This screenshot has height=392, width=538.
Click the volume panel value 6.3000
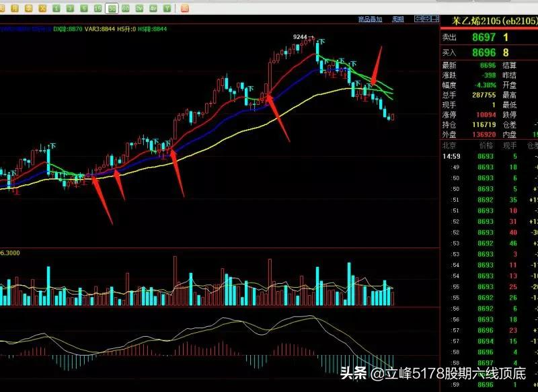tap(10, 253)
